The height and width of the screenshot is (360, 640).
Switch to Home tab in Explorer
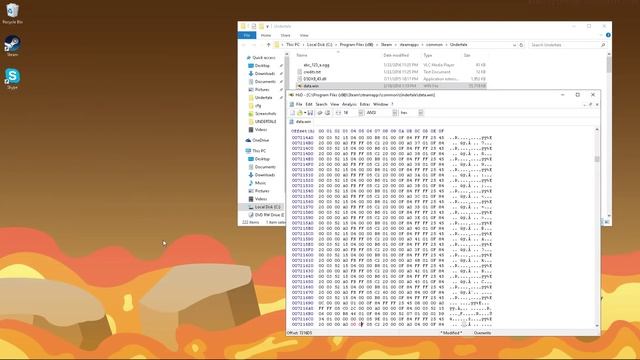(x=266, y=36)
